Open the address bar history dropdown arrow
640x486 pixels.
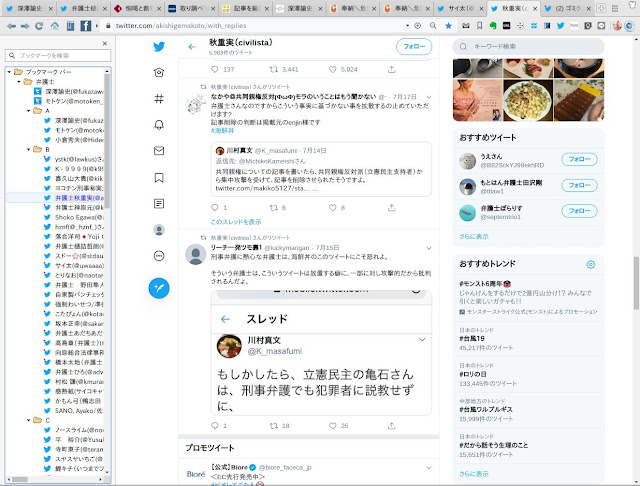coord(407,26)
